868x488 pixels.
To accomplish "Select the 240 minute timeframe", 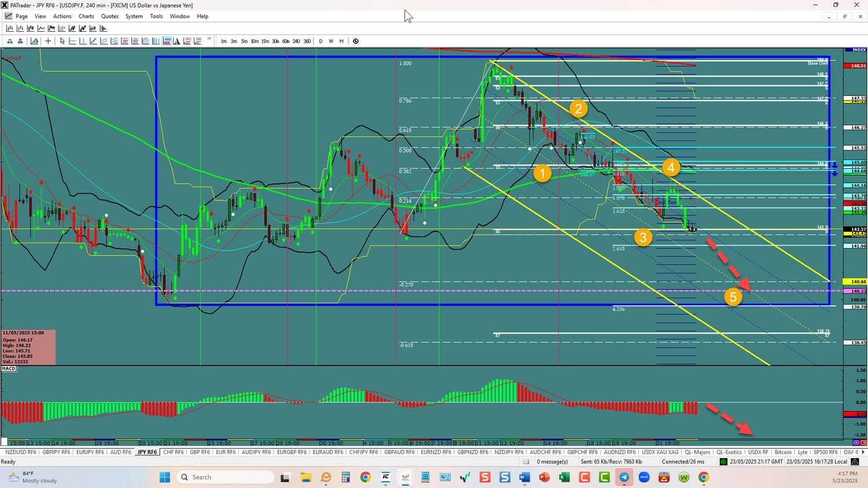I will (x=296, y=41).
